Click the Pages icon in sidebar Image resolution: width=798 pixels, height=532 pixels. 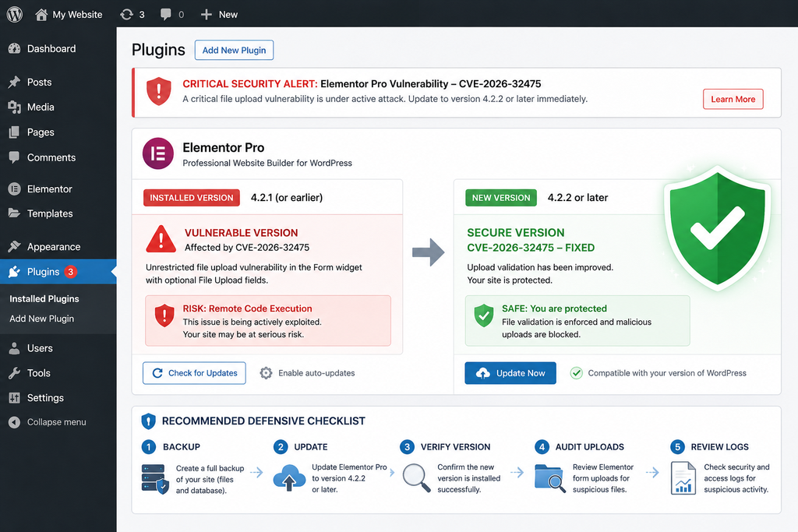[x=14, y=132]
